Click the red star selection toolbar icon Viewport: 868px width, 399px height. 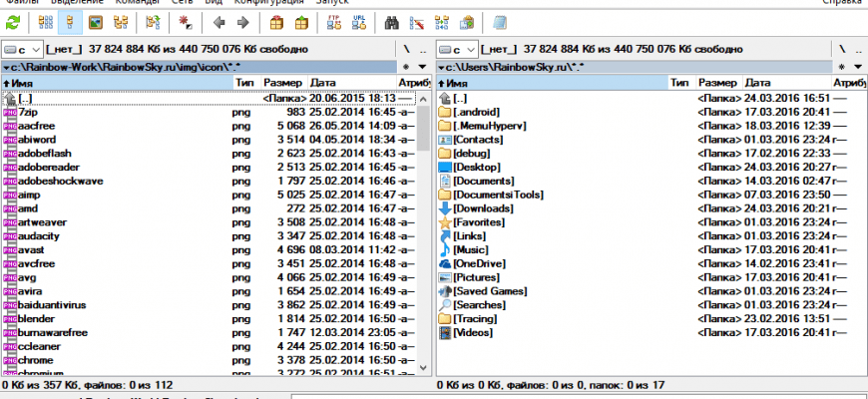186,23
